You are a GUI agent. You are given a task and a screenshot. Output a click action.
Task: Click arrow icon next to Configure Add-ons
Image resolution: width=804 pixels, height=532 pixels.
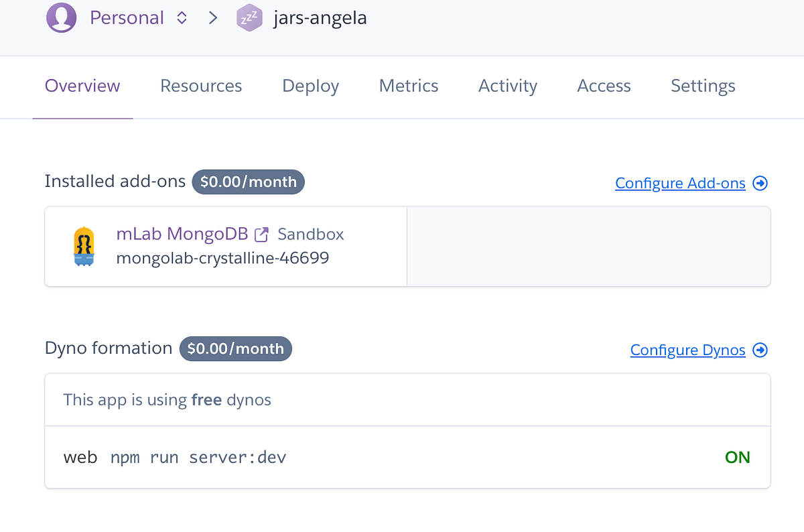pyautogui.click(x=760, y=183)
